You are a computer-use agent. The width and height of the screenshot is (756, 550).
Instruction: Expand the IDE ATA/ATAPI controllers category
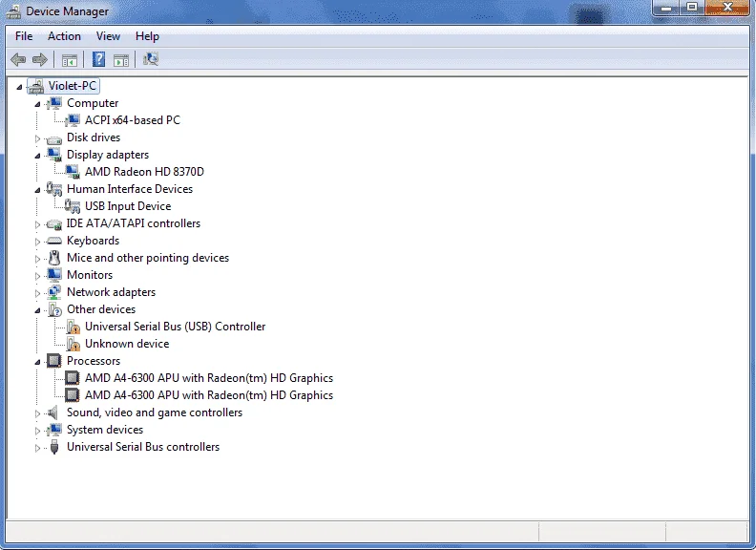click(37, 224)
